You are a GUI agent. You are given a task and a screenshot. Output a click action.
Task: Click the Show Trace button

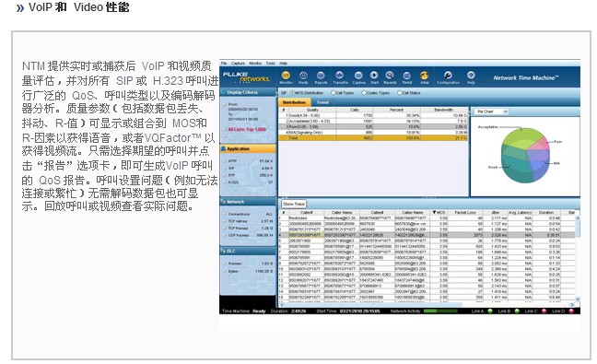click(x=294, y=204)
